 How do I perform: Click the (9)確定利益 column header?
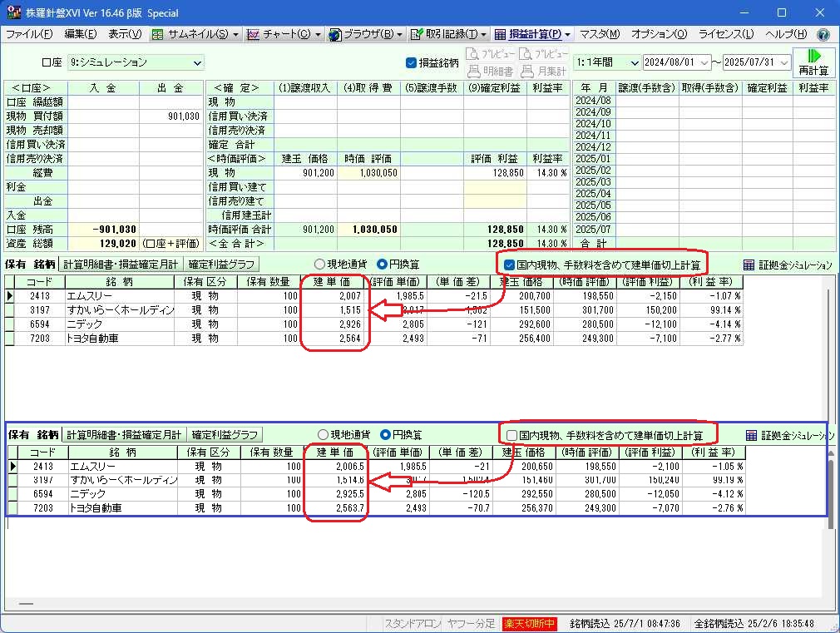point(495,88)
